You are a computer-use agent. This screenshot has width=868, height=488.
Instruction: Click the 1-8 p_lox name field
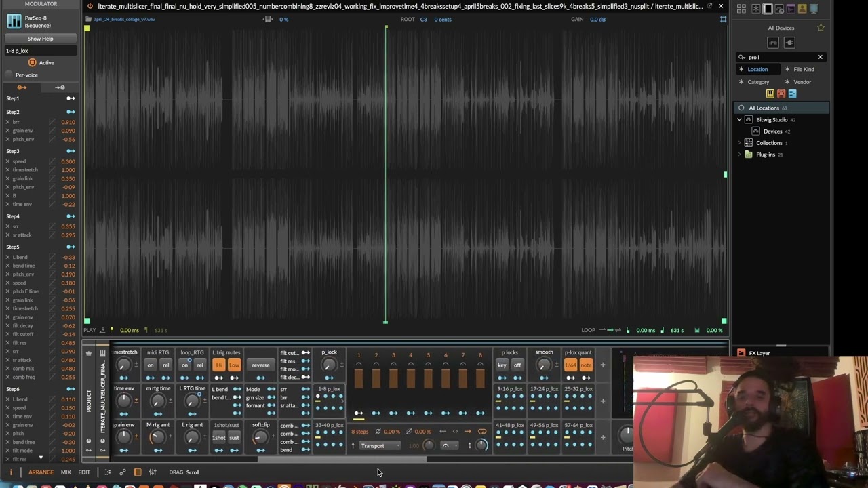pos(40,51)
